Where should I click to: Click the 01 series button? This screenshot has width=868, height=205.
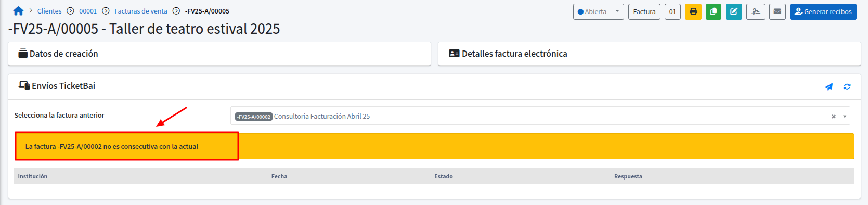click(x=672, y=11)
